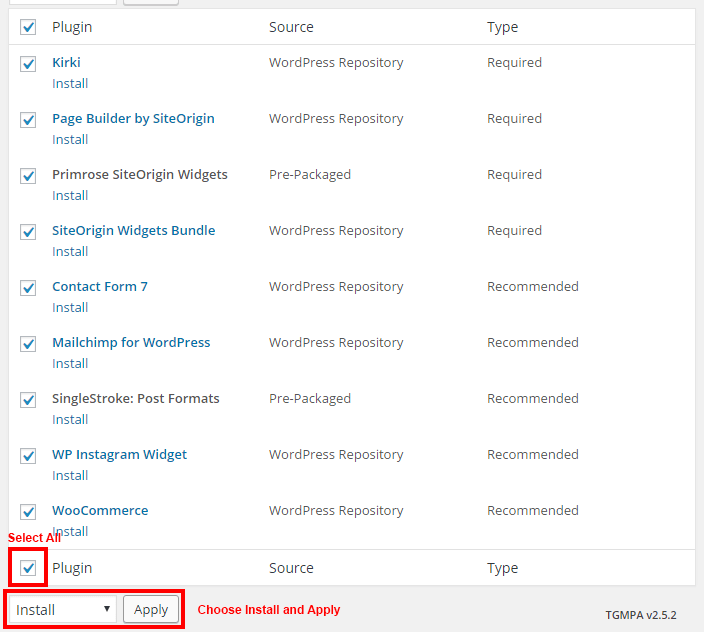Open SiteOrigin Widgets Bundle link
Screen dimensions: 704x632
point(134,231)
